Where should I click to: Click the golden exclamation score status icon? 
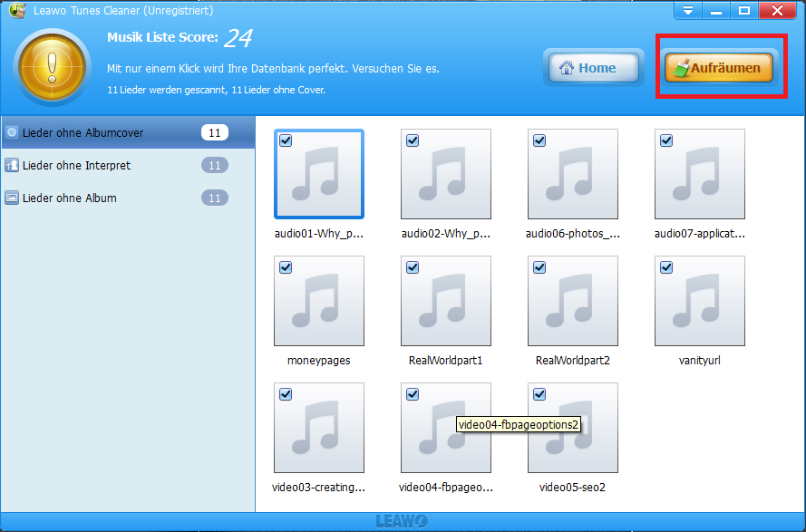click(x=52, y=67)
